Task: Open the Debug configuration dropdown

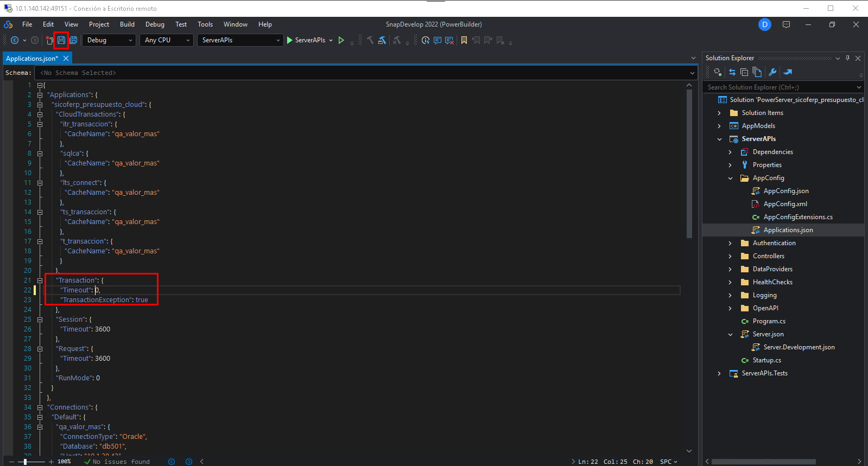Action: (110, 40)
